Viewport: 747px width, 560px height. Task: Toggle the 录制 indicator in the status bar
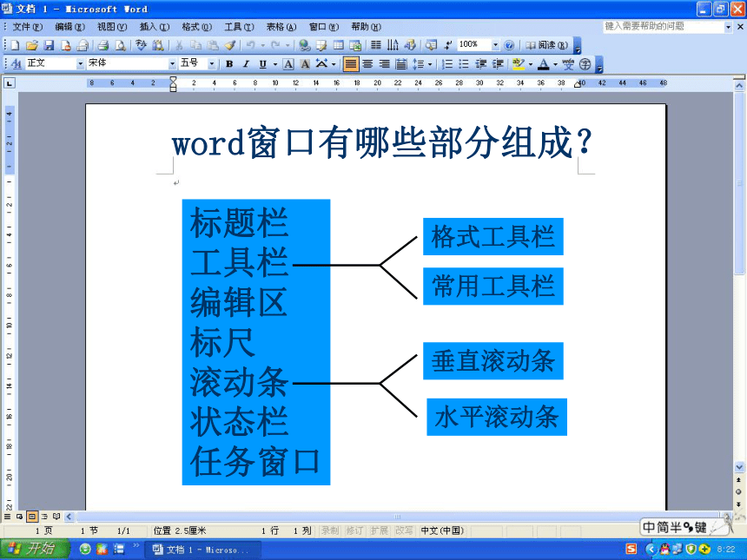[330, 530]
